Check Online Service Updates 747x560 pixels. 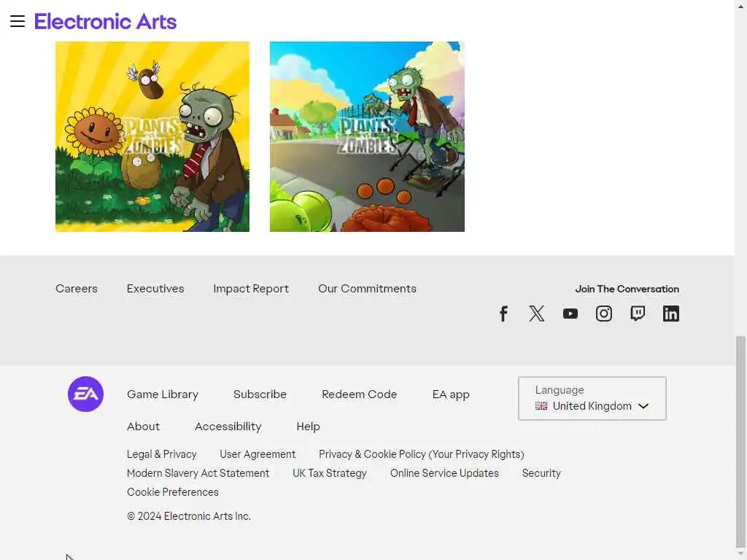tap(444, 473)
